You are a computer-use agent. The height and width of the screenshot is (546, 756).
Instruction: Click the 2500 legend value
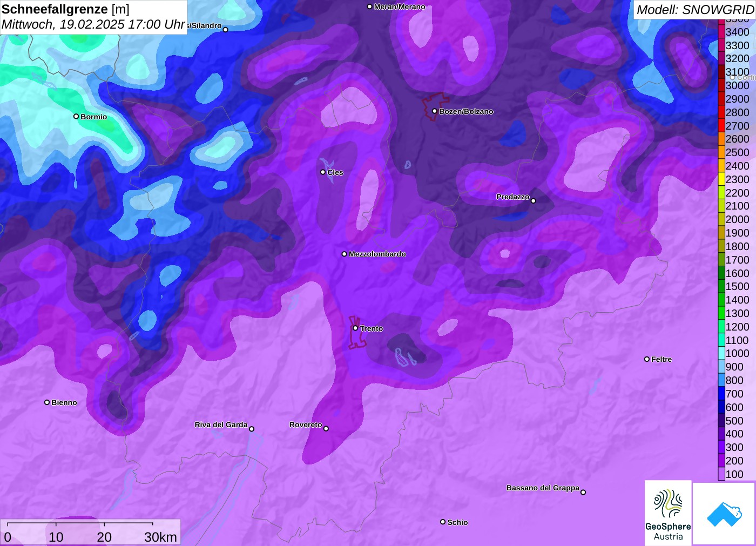738,152
